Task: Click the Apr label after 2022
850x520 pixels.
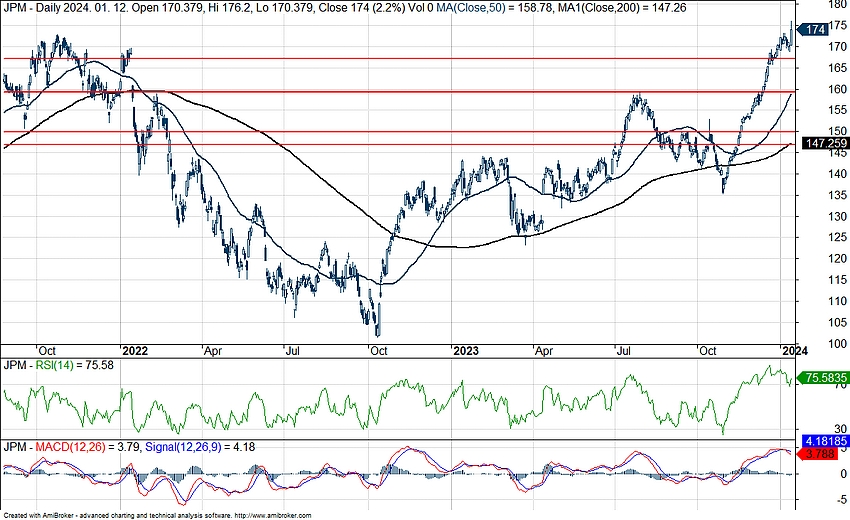Action: pos(213,351)
